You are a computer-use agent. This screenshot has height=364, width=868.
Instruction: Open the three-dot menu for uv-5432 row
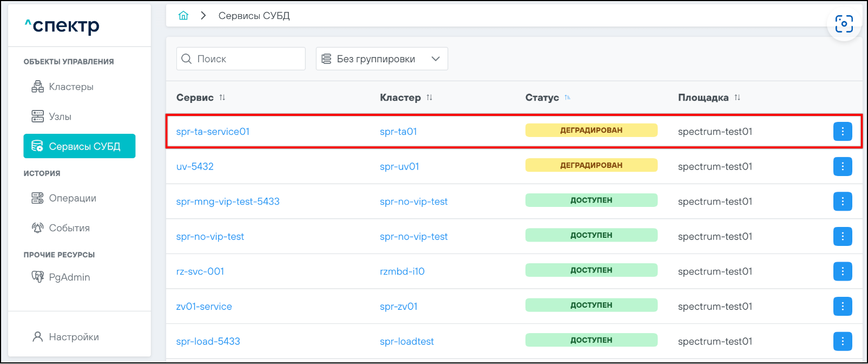[x=842, y=166]
